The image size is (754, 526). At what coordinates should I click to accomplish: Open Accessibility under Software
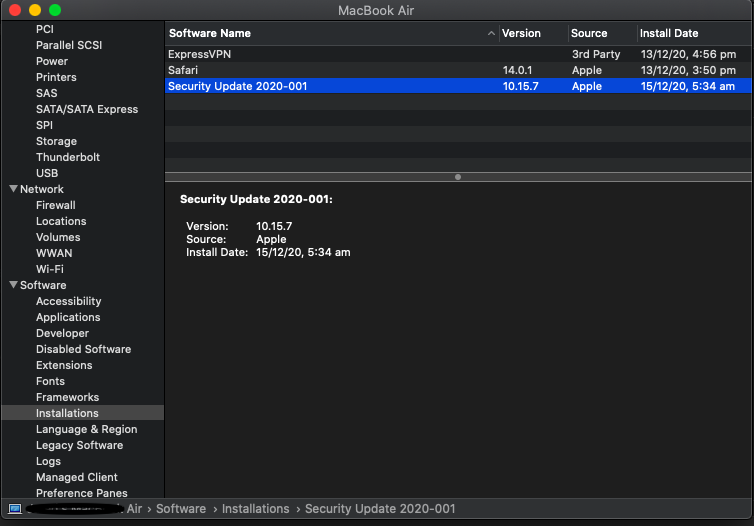click(68, 301)
